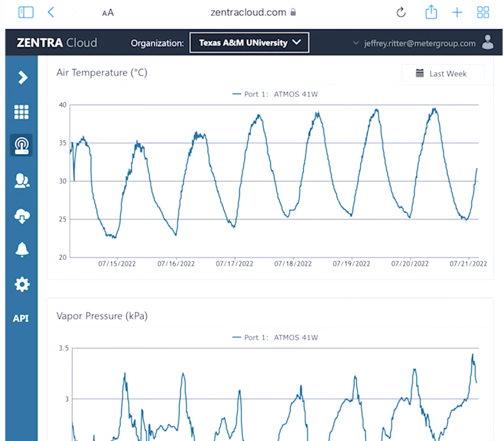This screenshot has height=441, width=504.
Task: Show the Safari tab overview grid
Action: point(483,13)
